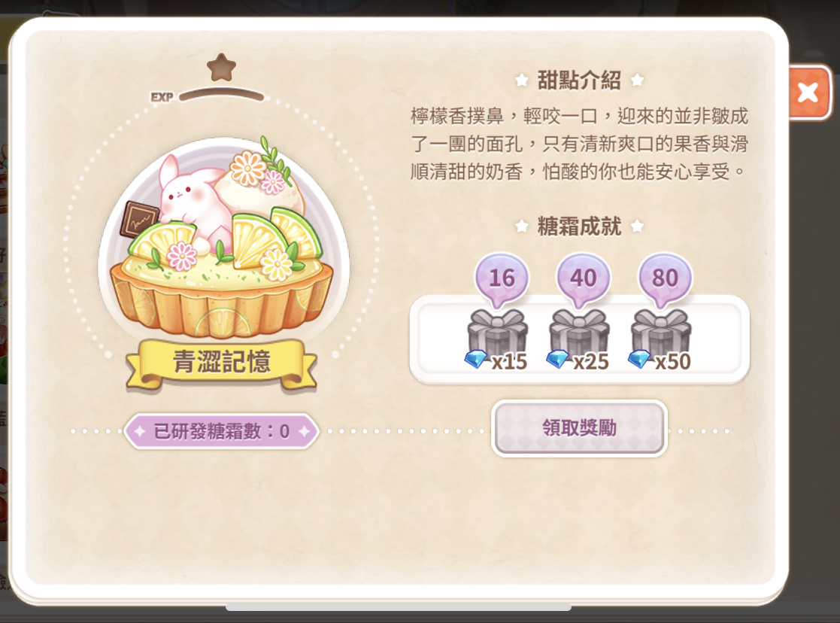Click the 糖霜成就 section heading
The width and height of the screenshot is (840, 623).
(x=579, y=226)
